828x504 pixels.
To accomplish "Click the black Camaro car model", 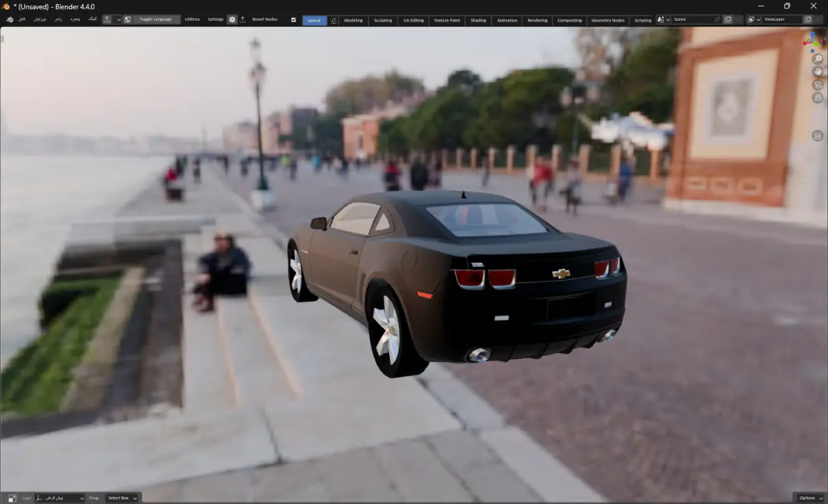I will 455,283.
